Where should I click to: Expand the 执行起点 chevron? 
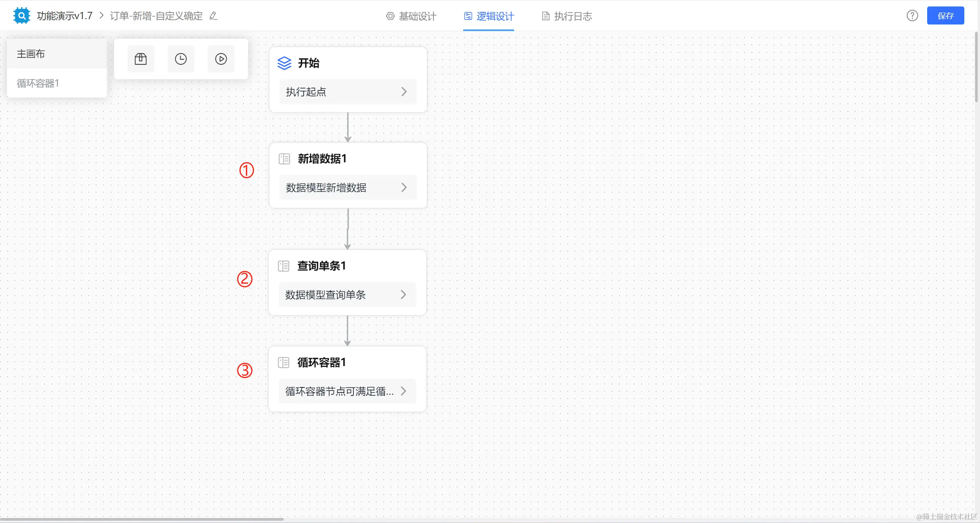click(404, 92)
